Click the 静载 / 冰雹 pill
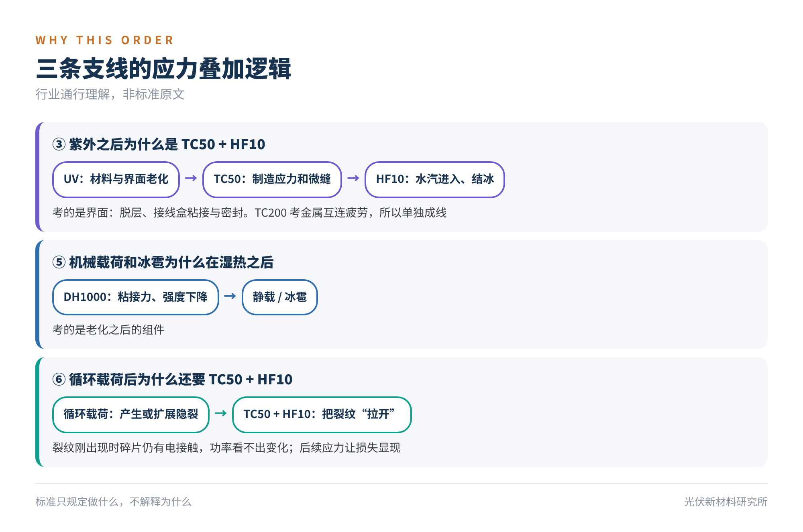The height and width of the screenshot is (532, 803). pos(280,297)
